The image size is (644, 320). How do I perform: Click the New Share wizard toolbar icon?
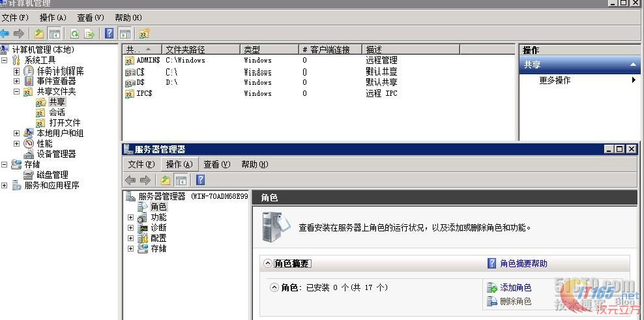[144, 33]
